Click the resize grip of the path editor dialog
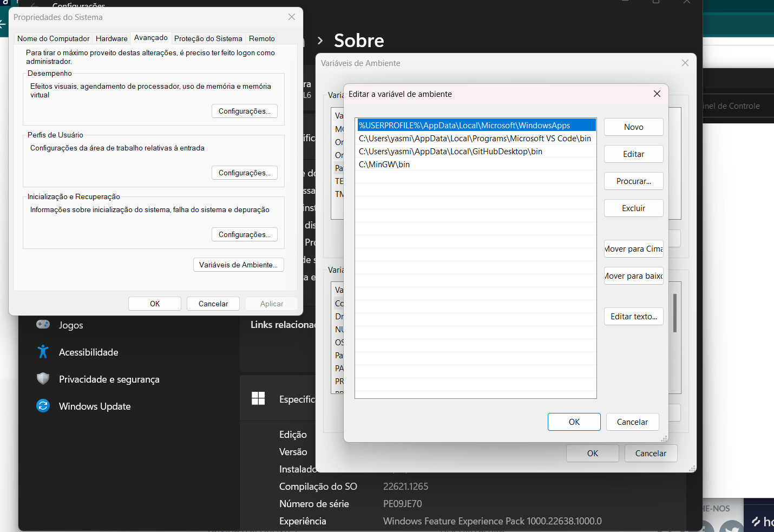This screenshot has height=532, width=774. (664, 438)
